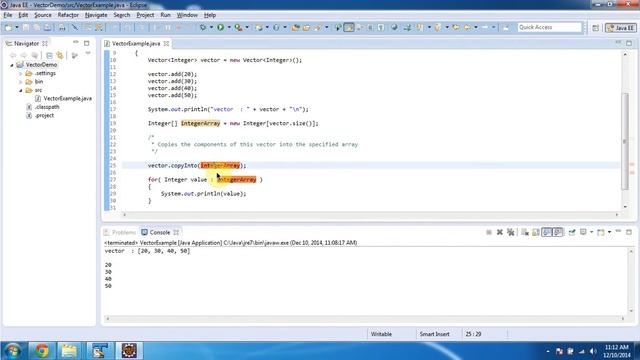Click the Debug bug toolbar icon
Image resolution: width=640 pixels, height=360 pixels.
click(202, 27)
